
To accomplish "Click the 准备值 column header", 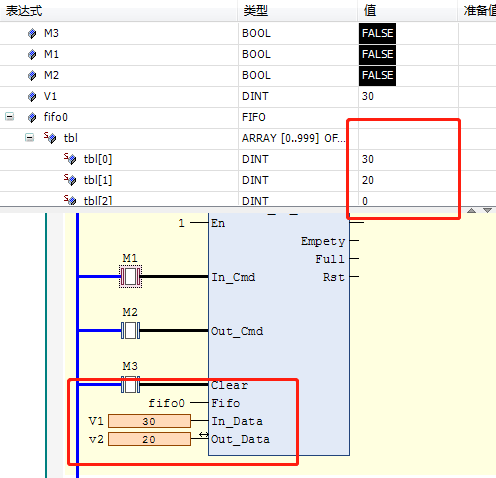I will click(478, 11).
